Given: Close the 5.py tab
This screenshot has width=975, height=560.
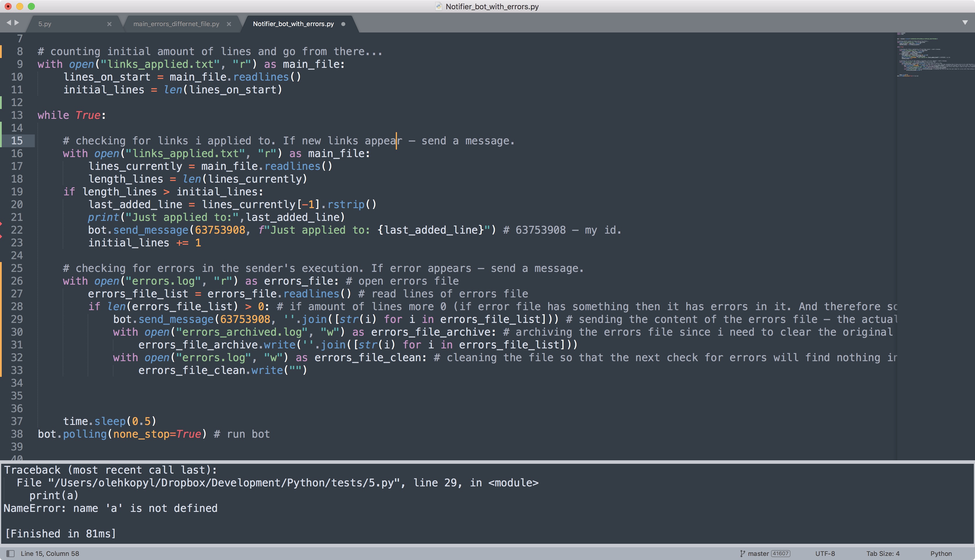Looking at the screenshot, I should click(x=109, y=24).
